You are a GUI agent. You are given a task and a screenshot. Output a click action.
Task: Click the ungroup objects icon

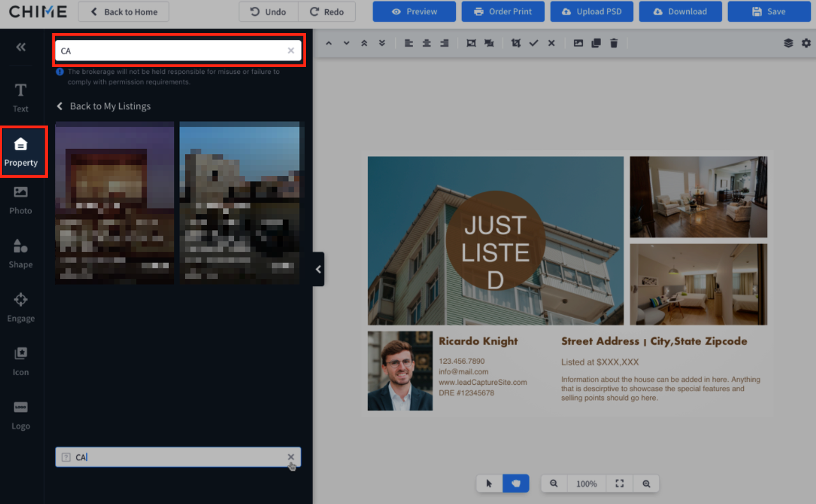[x=489, y=43]
